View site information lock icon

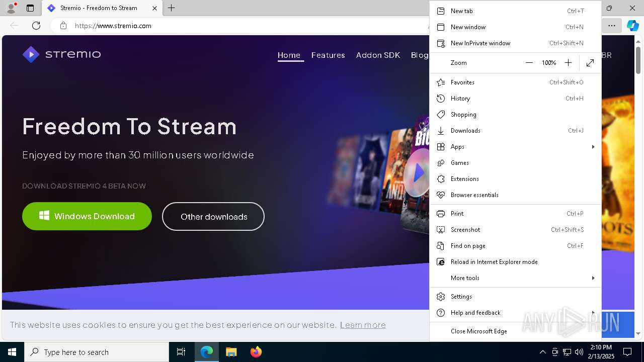(63, 26)
